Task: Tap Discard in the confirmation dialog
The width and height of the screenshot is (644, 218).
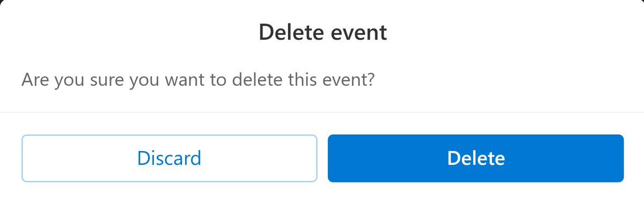Action: 169,159
